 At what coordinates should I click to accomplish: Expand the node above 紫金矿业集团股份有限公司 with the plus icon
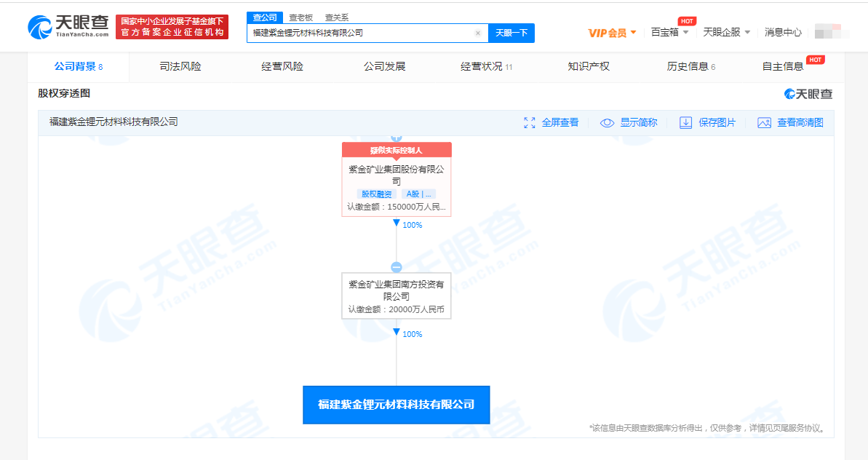(397, 138)
